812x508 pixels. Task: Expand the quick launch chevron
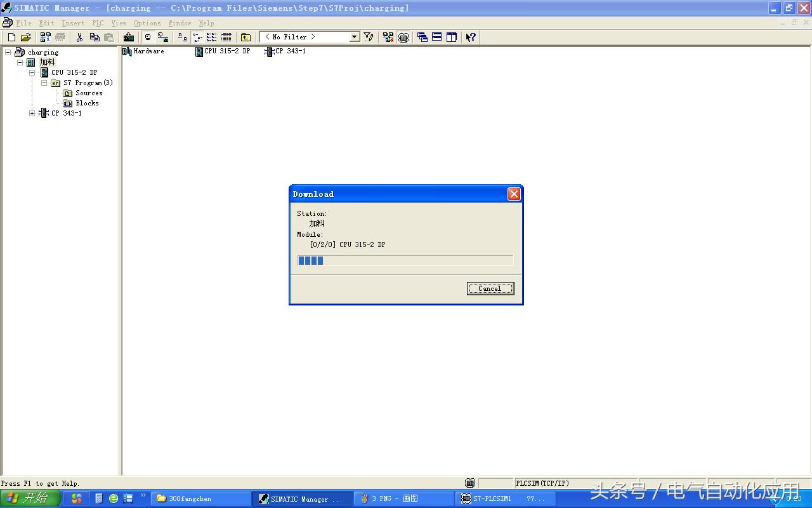[x=143, y=495]
